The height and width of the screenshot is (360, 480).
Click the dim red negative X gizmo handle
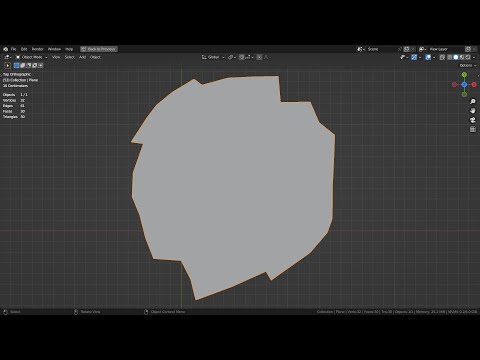pyautogui.click(x=454, y=85)
